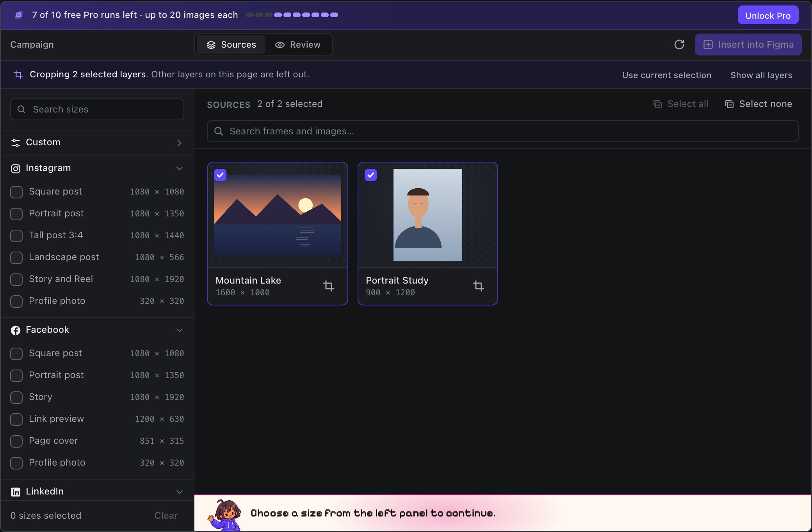Click Use current selection link
The image size is (812, 532).
(x=667, y=75)
